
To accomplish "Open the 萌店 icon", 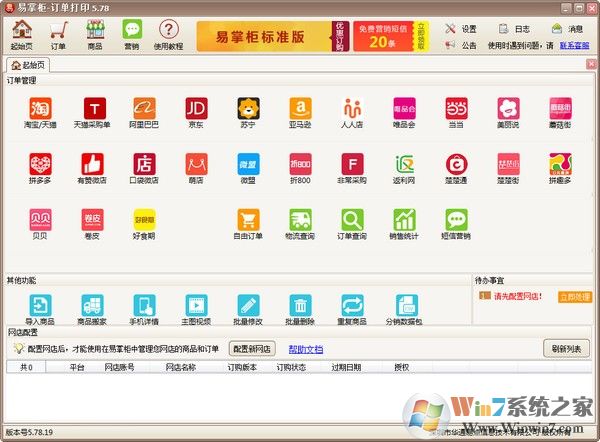I will 196,165.
